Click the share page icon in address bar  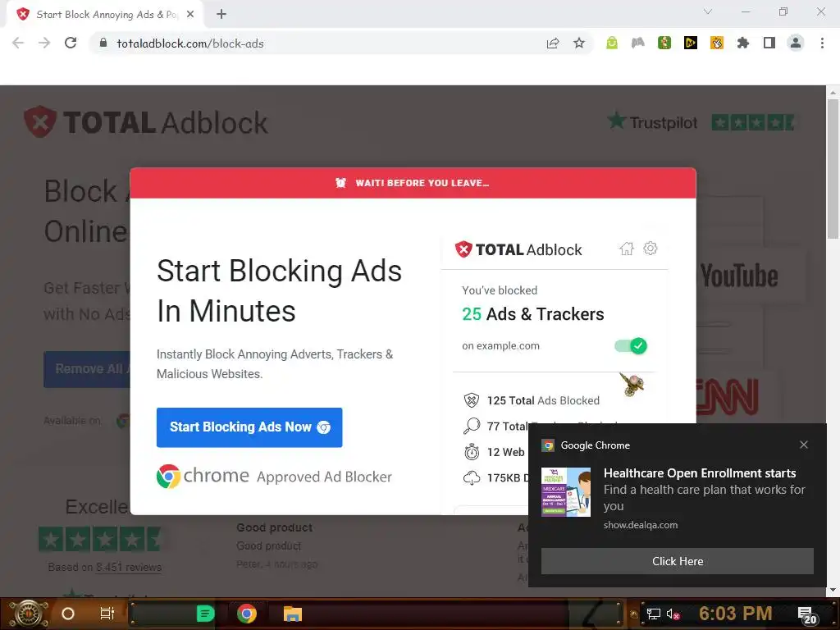(553, 43)
